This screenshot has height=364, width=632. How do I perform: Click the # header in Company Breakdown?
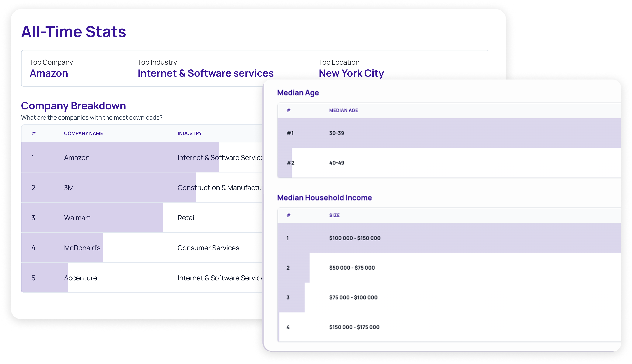point(34,134)
